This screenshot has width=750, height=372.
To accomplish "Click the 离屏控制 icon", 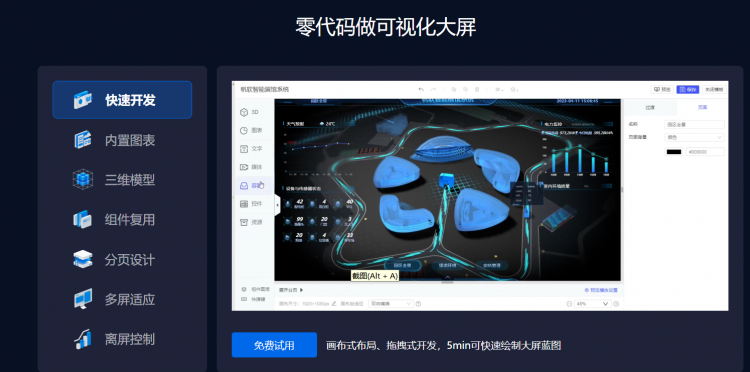I will (82, 339).
